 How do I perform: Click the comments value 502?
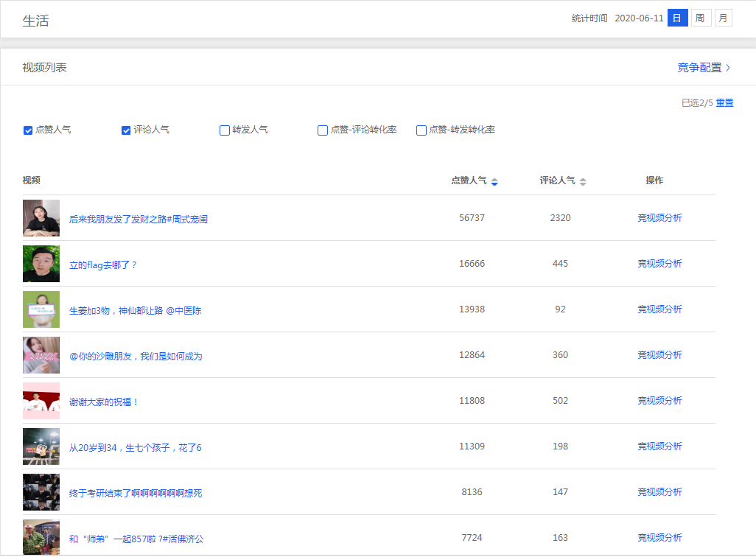(560, 401)
